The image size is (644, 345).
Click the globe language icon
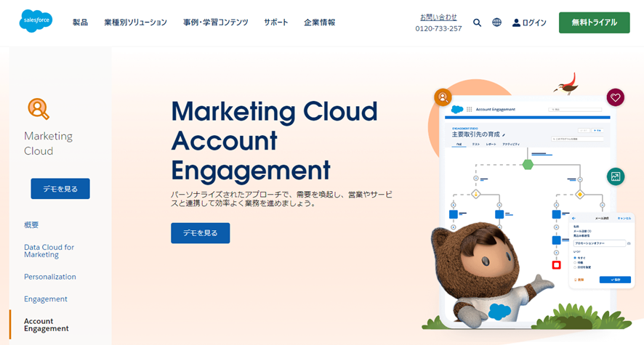[x=496, y=23]
